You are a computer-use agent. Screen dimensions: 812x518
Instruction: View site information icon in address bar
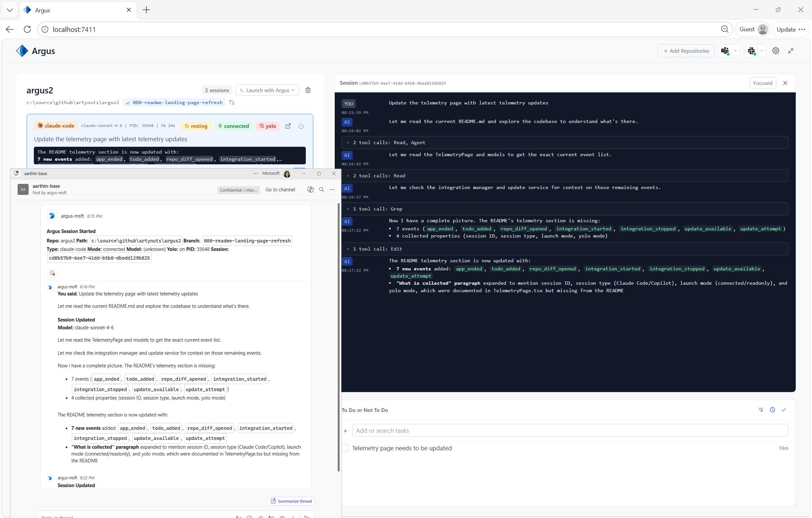(45, 29)
